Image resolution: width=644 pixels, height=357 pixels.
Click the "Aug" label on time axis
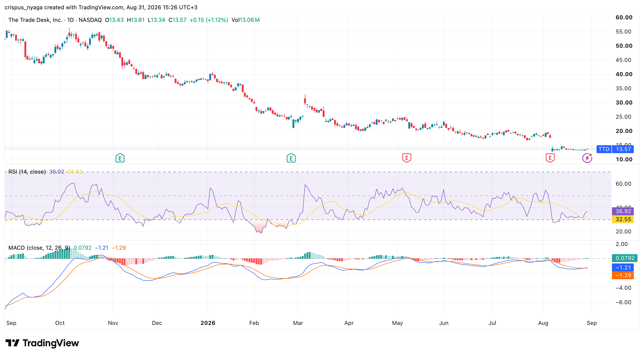[x=543, y=323]
